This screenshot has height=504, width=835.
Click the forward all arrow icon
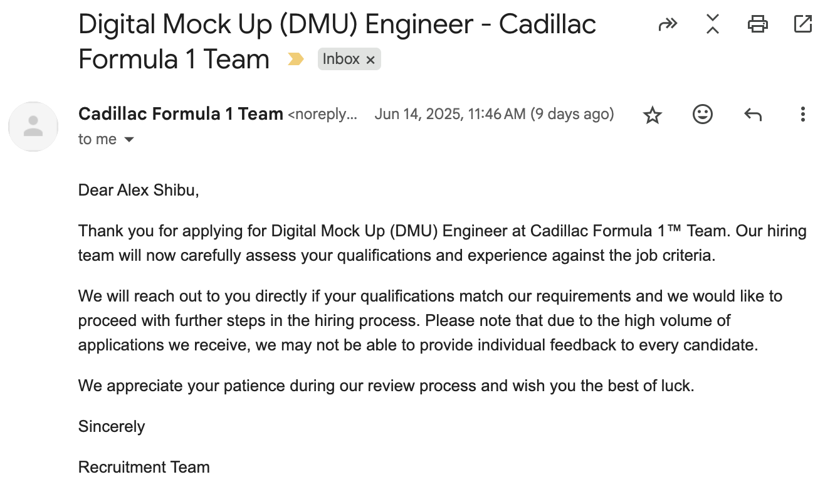[668, 24]
